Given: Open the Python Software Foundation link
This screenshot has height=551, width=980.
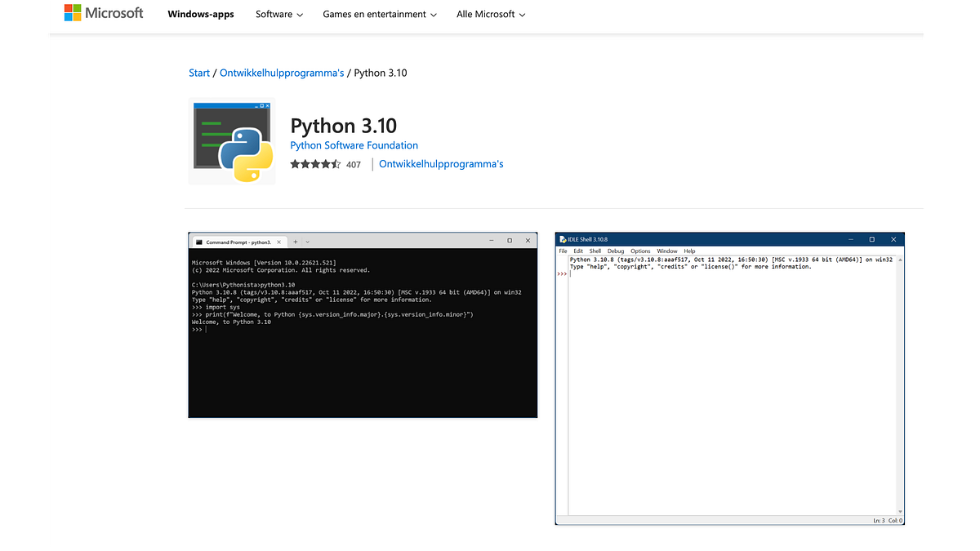Looking at the screenshot, I should pos(354,144).
